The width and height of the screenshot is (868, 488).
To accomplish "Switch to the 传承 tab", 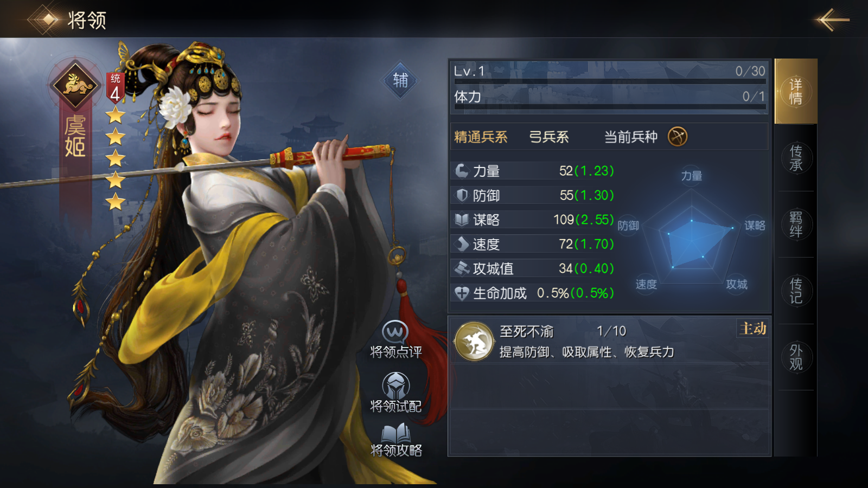I will coord(796,158).
